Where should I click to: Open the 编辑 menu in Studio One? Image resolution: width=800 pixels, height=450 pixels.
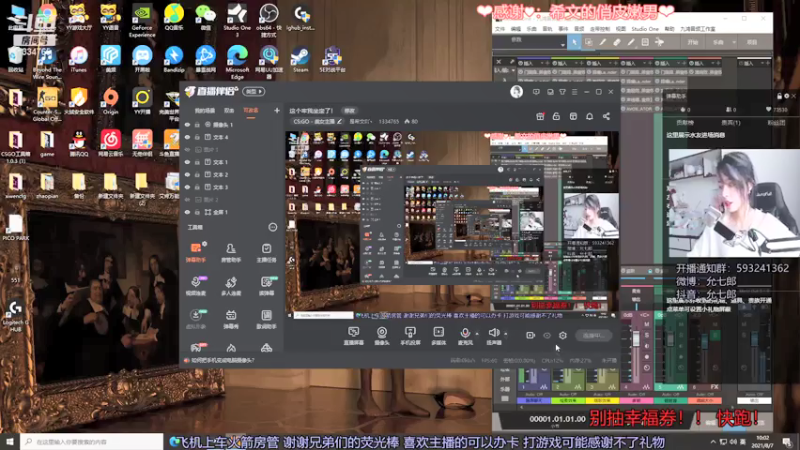[x=516, y=29]
